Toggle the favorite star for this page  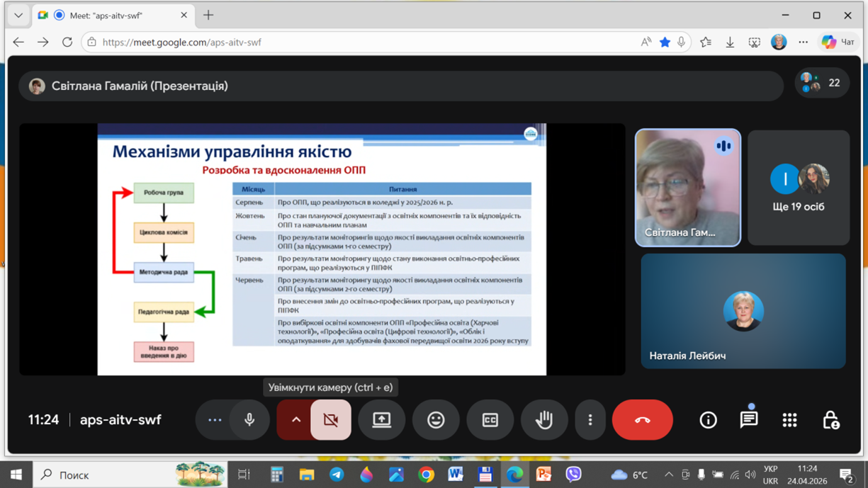(x=665, y=42)
